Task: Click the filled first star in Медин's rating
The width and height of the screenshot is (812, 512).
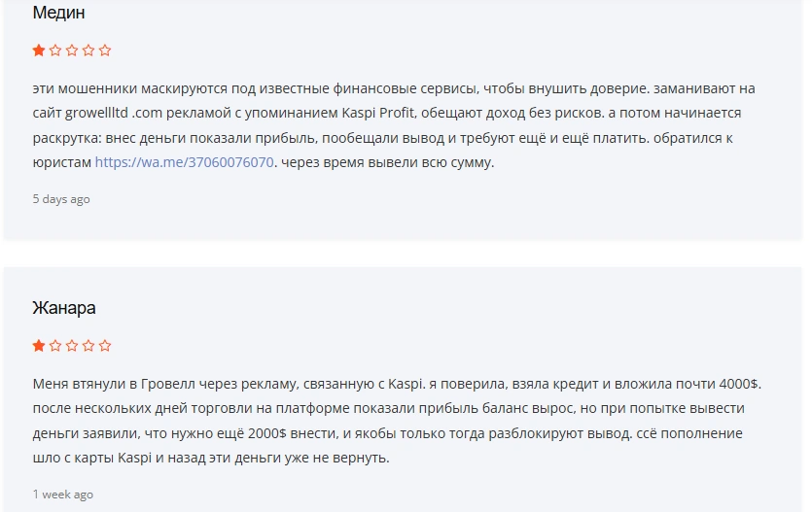Action: click(39, 51)
